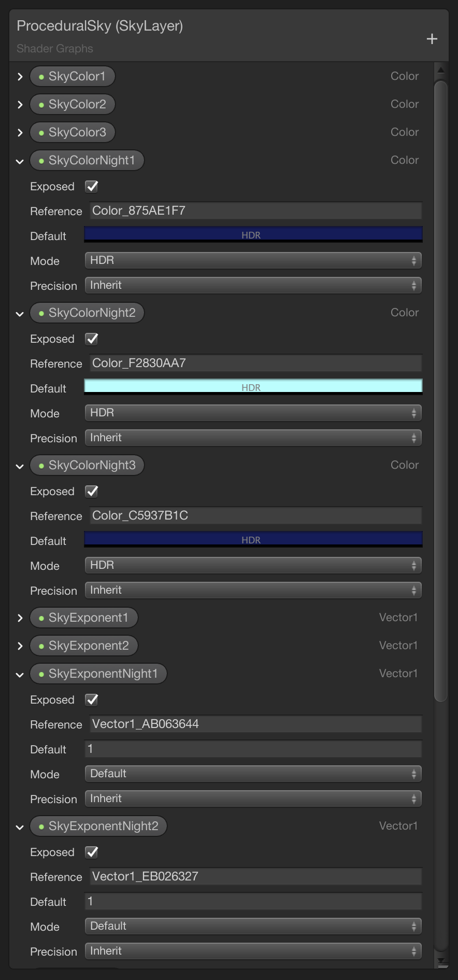The image size is (458, 980).
Task: Click the green dot beside SkyColor1
Action: click(41, 76)
